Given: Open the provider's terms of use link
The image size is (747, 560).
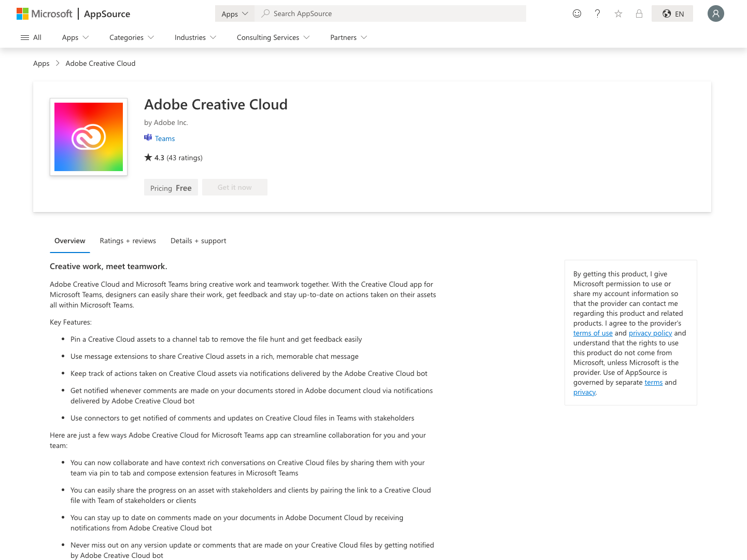Looking at the screenshot, I should pos(593,332).
